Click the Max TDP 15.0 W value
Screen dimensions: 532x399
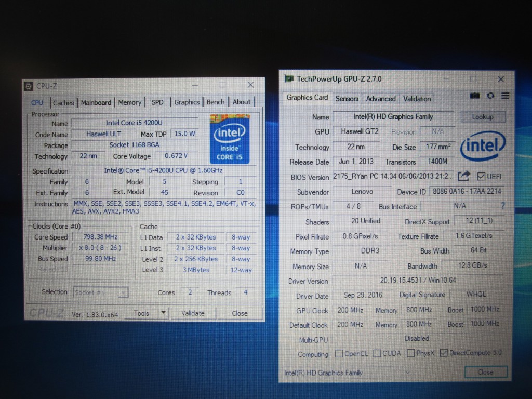click(184, 134)
